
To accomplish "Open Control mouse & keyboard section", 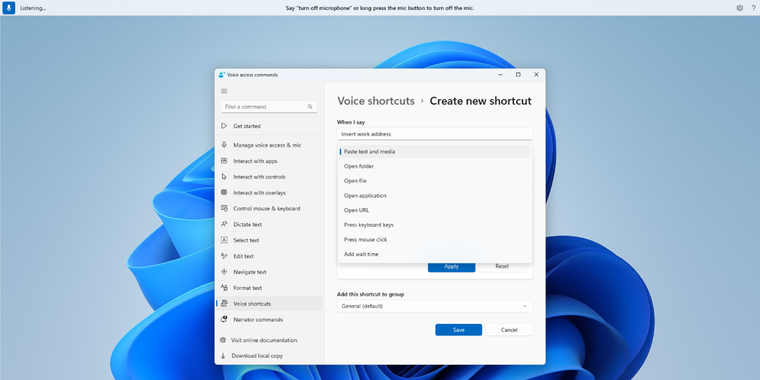I will click(x=269, y=208).
